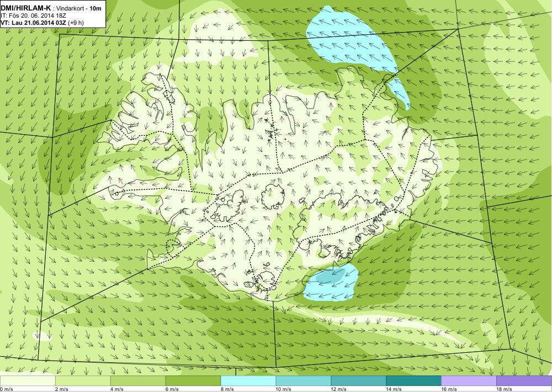Click the "IT: Fös 20. 06. 2014 18Z" line

[33, 15]
